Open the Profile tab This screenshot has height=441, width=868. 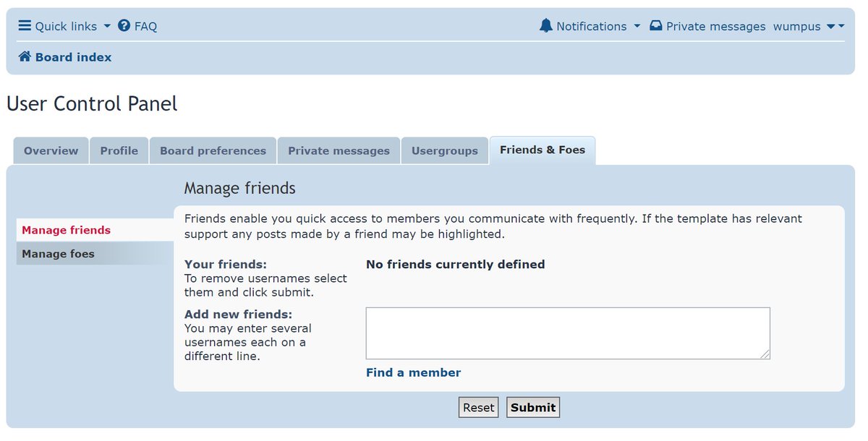click(119, 151)
